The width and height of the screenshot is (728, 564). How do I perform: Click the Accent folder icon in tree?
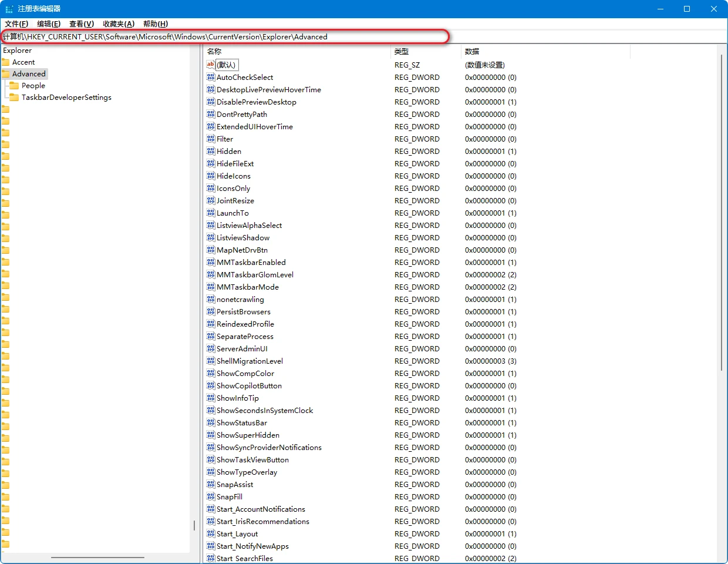pyautogui.click(x=6, y=62)
